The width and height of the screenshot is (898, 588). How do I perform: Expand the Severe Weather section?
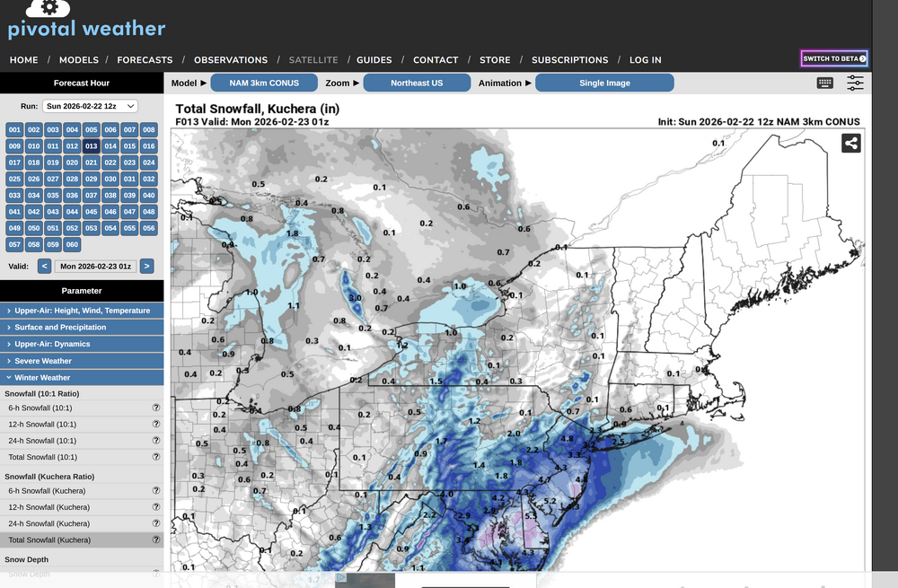pos(82,361)
